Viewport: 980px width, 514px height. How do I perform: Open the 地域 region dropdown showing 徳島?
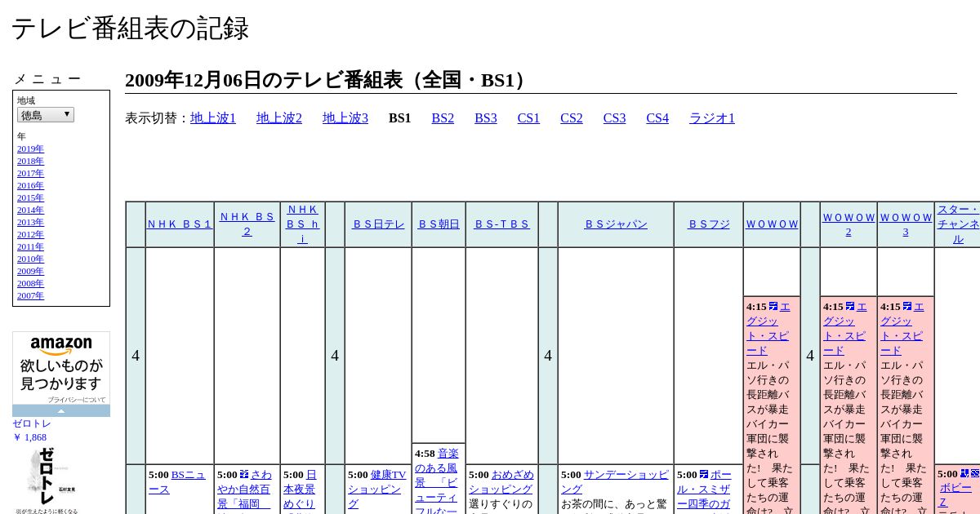click(46, 115)
